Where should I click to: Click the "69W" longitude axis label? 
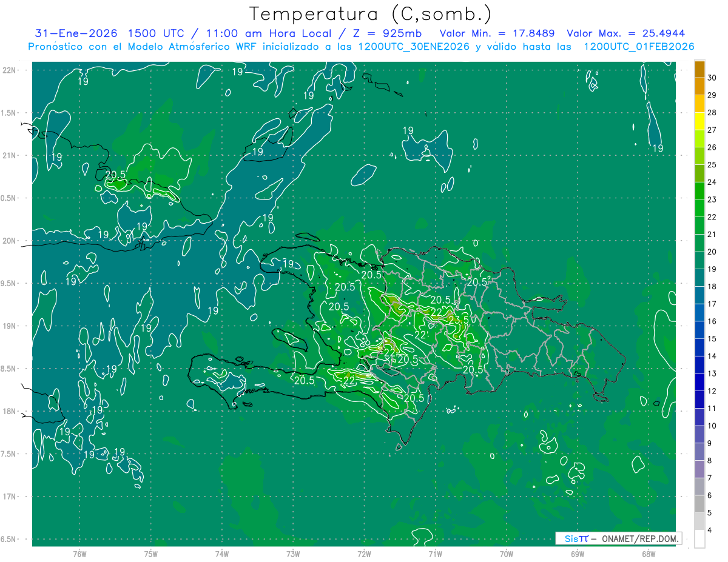[x=578, y=554]
